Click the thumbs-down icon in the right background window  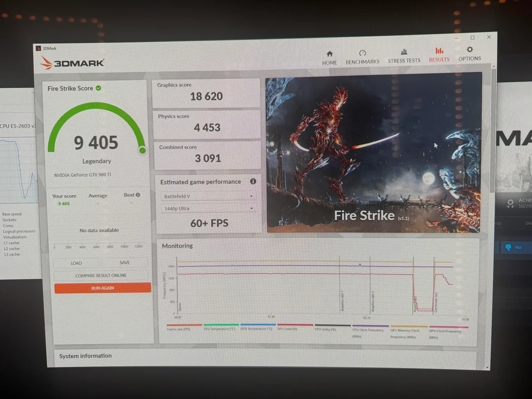pos(508,247)
